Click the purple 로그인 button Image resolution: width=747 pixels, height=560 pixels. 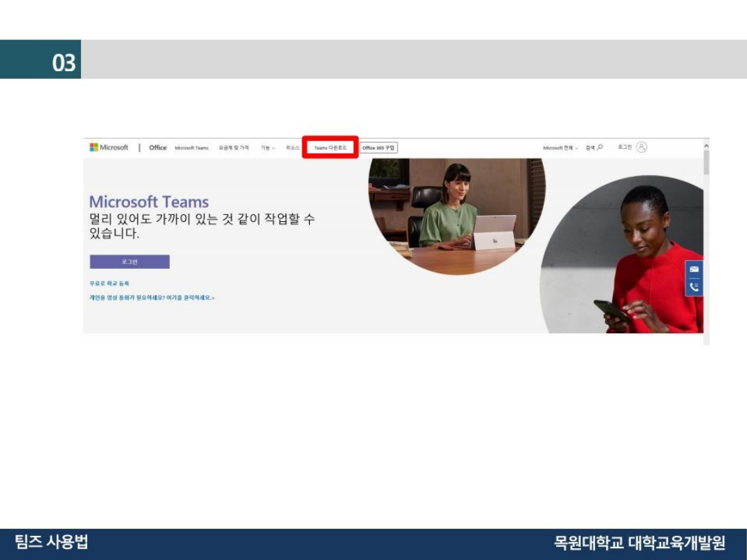pyautogui.click(x=129, y=262)
